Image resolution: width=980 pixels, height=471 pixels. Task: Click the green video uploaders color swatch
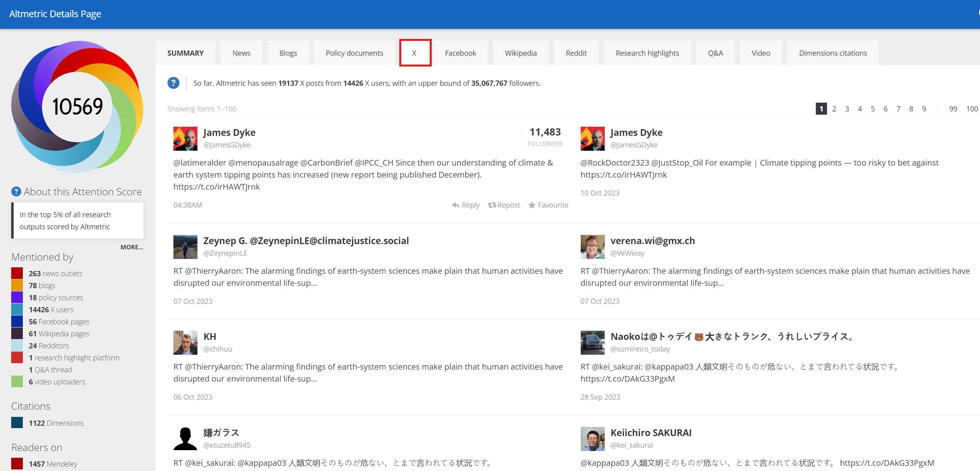(17, 382)
